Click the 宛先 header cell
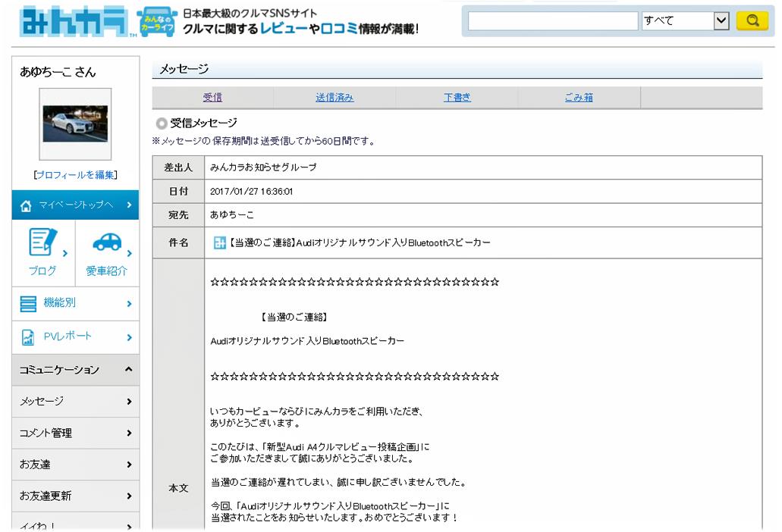 [178, 214]
